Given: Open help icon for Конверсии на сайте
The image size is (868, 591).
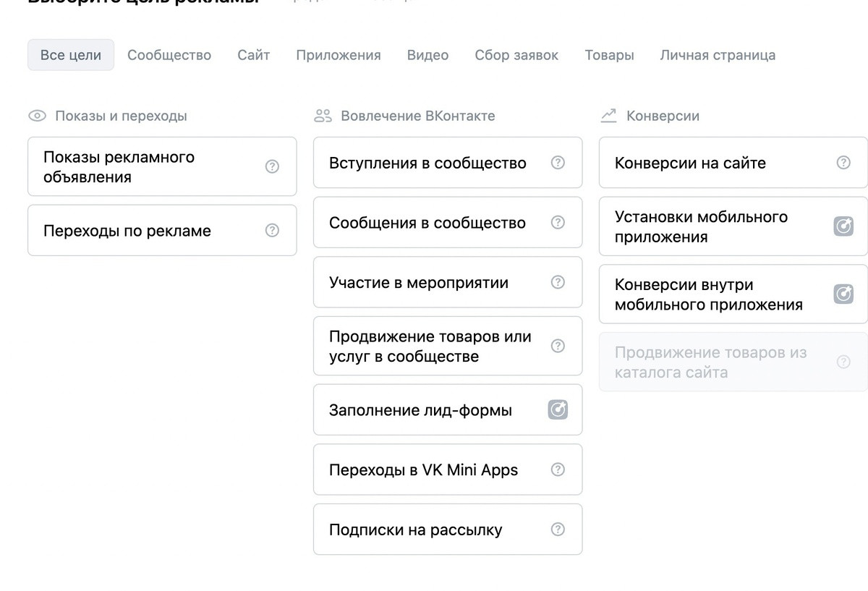Looking at the screenshot, I should click(x=843, y=163).
